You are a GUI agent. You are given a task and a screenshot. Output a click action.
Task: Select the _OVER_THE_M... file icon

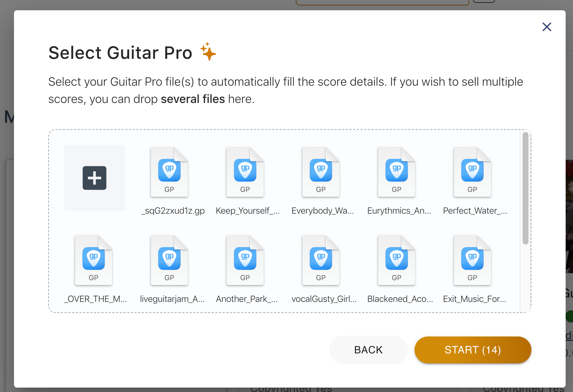(x=94, y=260)
